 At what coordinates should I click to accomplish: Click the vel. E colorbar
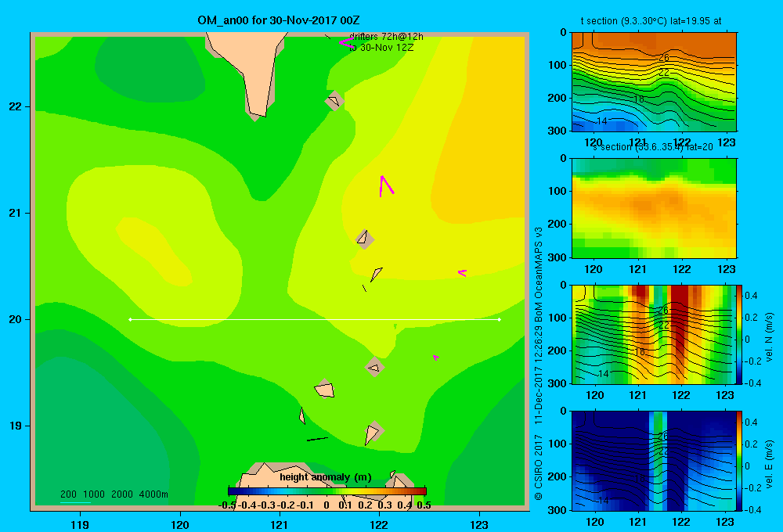point(739,461)
